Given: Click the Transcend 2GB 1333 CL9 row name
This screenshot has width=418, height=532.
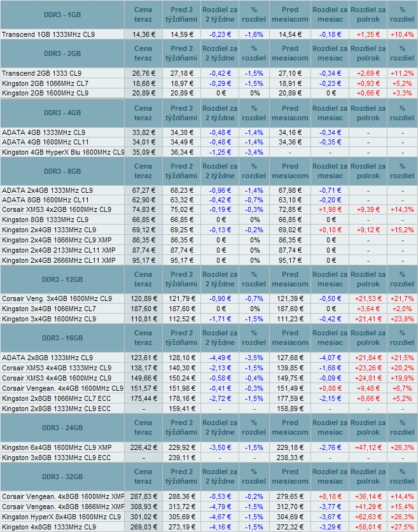Looking at the screenshot, I should tap(42, 73).
